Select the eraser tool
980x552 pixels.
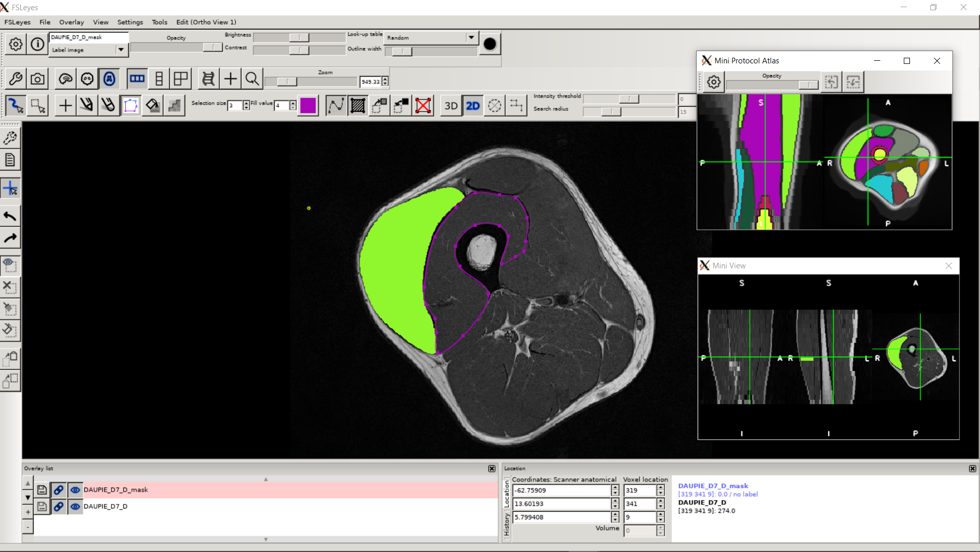pyautogui.click(x=108, y=106)
